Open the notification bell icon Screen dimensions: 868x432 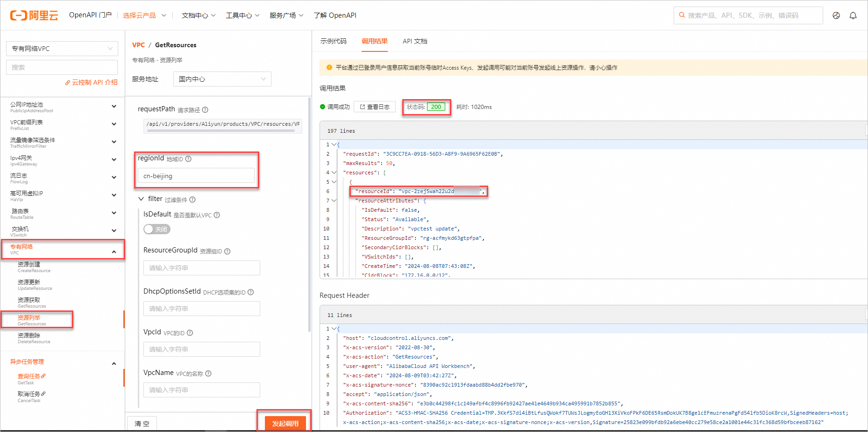(853, 15)
